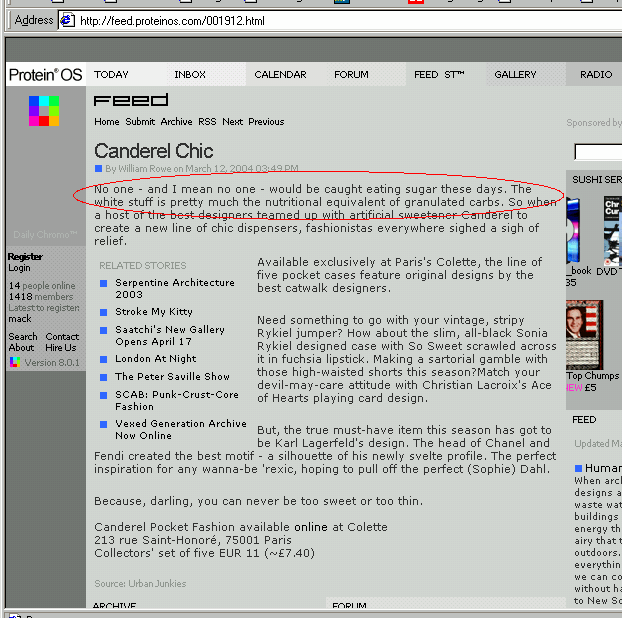Click the About link

click(x=21, y=348)
